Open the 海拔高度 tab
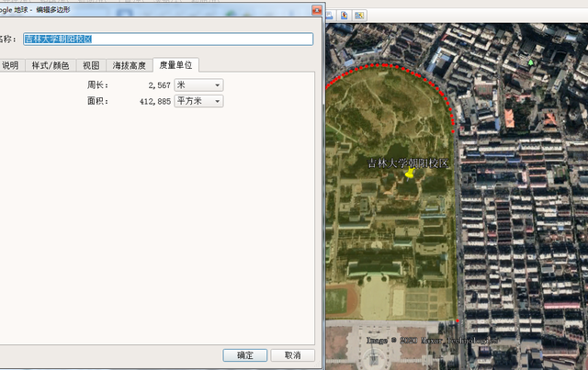Image resolution: width=588 pixels, height=370 pixels. point(129,65)
